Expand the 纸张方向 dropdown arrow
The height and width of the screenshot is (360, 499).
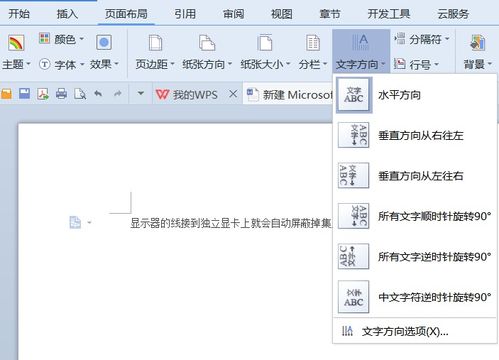click(x=230, y=64)
